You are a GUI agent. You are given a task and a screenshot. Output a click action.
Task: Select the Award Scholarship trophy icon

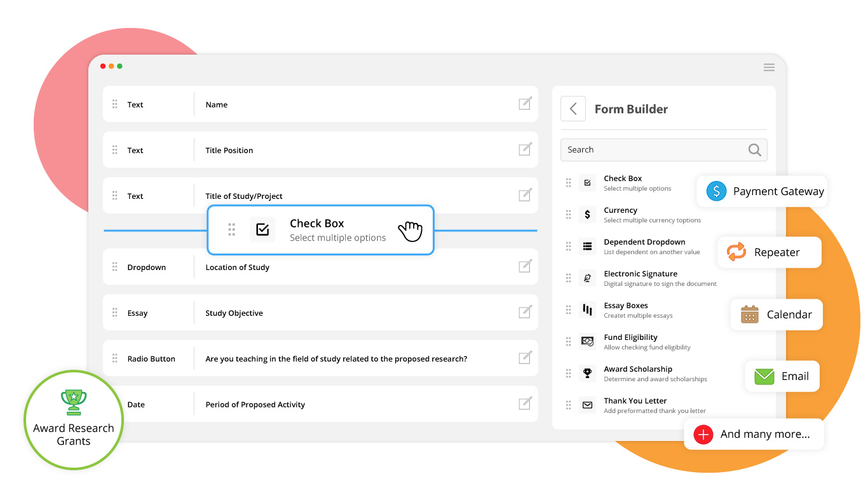click(x=587, y=374)
